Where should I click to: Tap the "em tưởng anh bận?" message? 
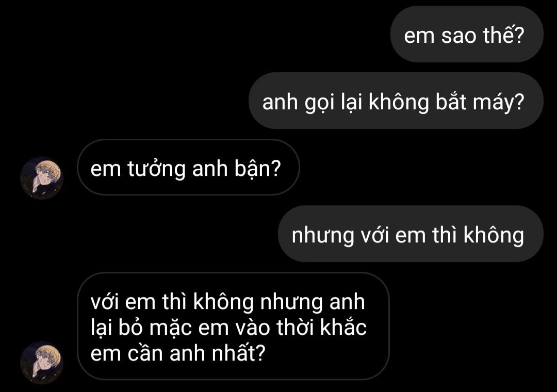(x=188, y=168)
